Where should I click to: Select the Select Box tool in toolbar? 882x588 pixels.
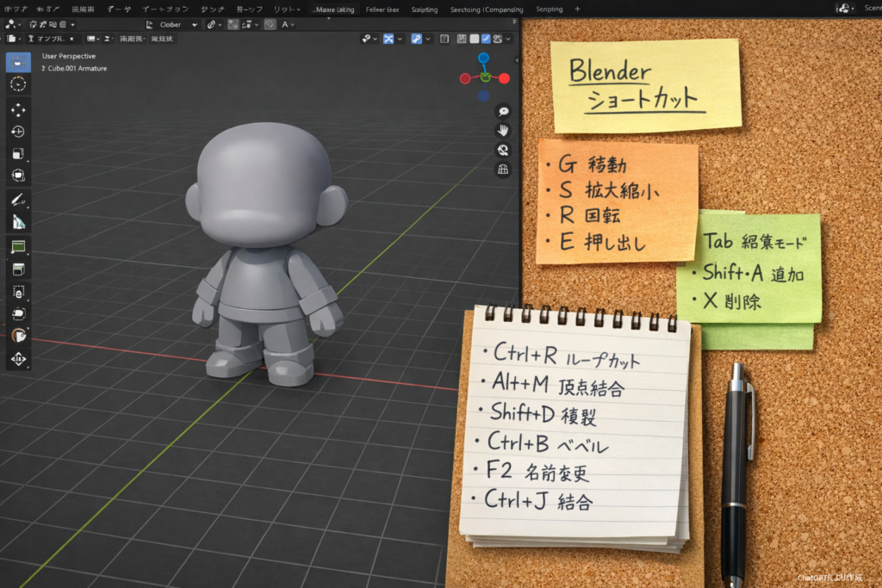[x=18, y=62]
